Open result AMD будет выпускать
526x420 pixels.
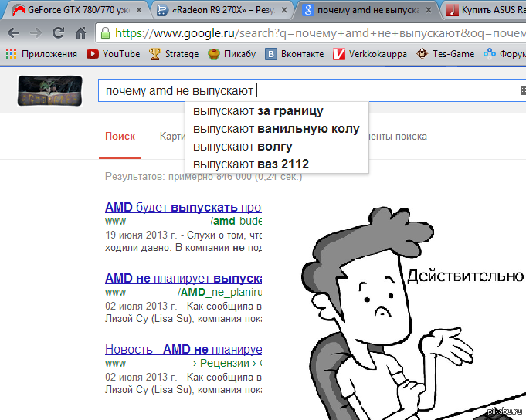point(183,208)
